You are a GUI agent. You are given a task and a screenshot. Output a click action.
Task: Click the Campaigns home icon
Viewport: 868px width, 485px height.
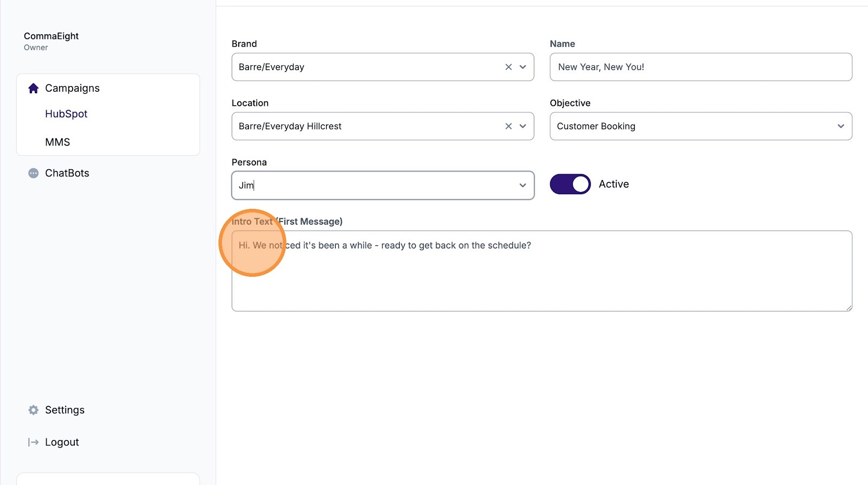click(33, 88)
